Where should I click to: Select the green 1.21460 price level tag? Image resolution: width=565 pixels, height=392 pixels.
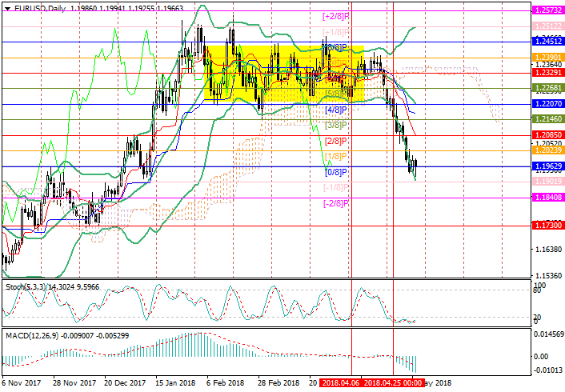click(x=548, y=118)
